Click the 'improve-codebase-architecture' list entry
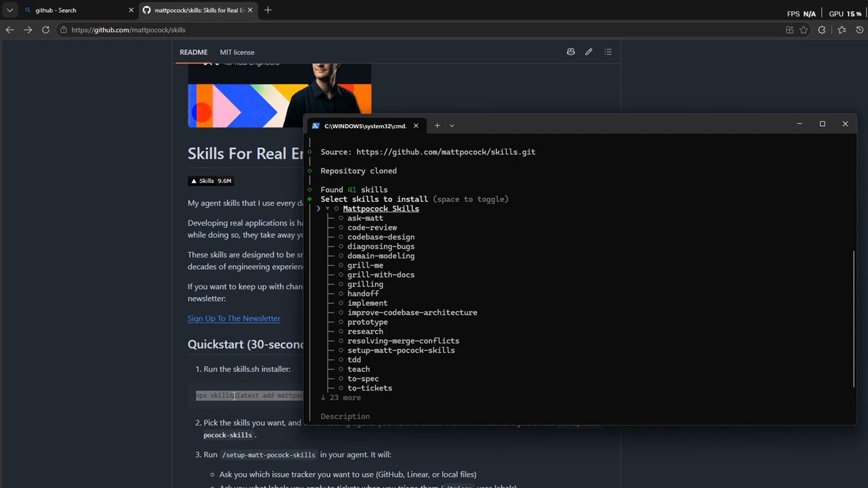868x488 pixels. coord(412,312)
